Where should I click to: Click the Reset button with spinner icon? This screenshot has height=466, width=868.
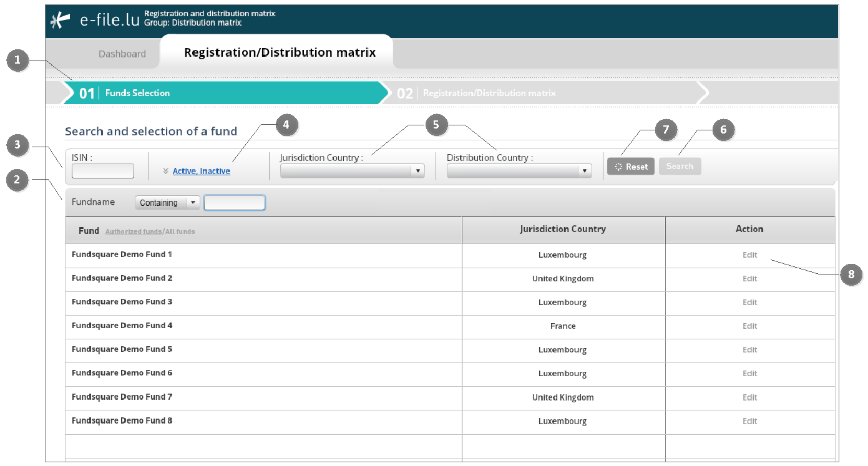pos(631,167)
